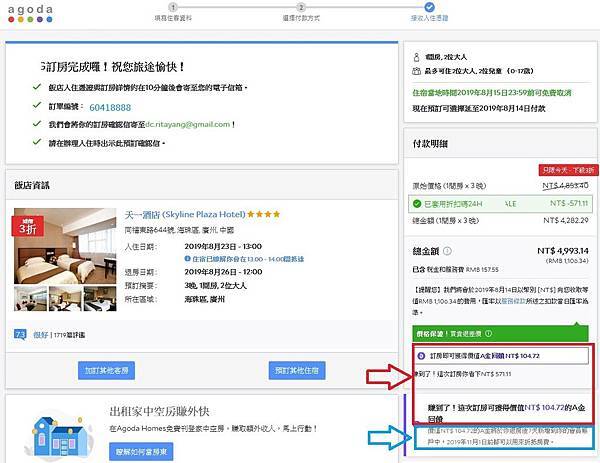The image size is (600, 463).
Task: Open Skyline Plaza Hotel title link
Action: pos(185,214)
